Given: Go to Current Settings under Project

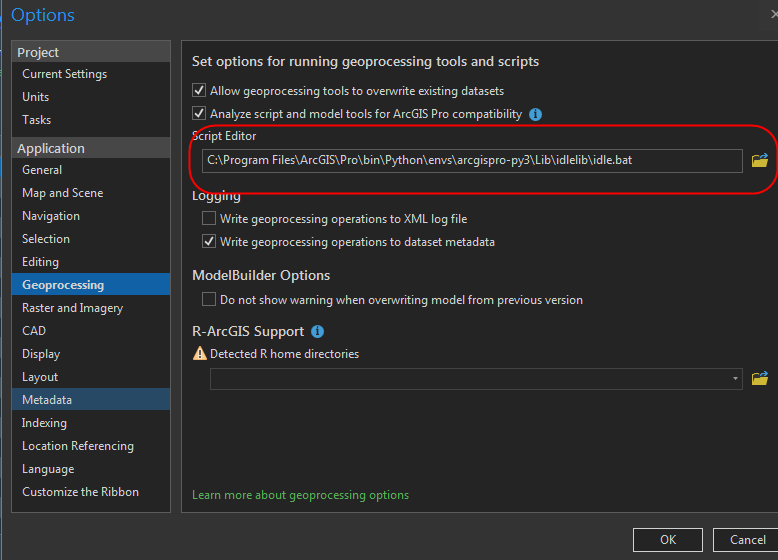Looking at the screenshot, I should coord(64,74).
